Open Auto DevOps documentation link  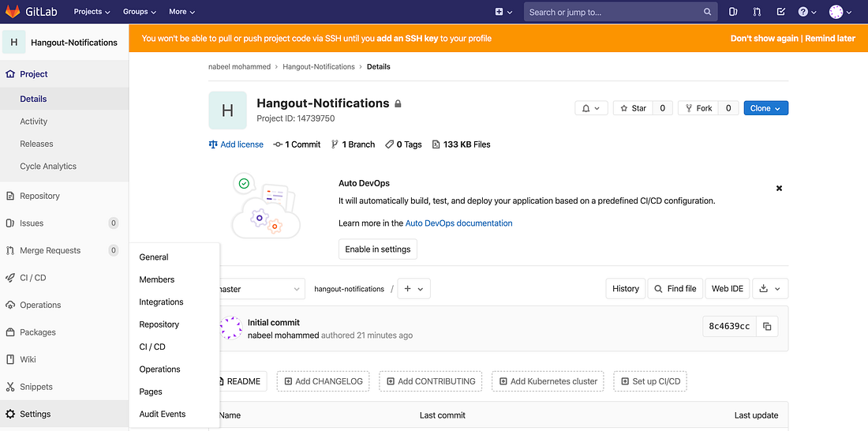[x=459, y=223]
